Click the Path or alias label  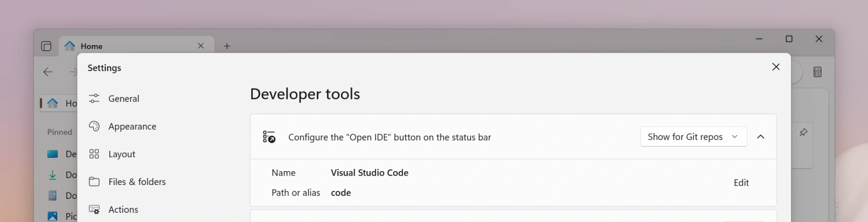(296, 193)
